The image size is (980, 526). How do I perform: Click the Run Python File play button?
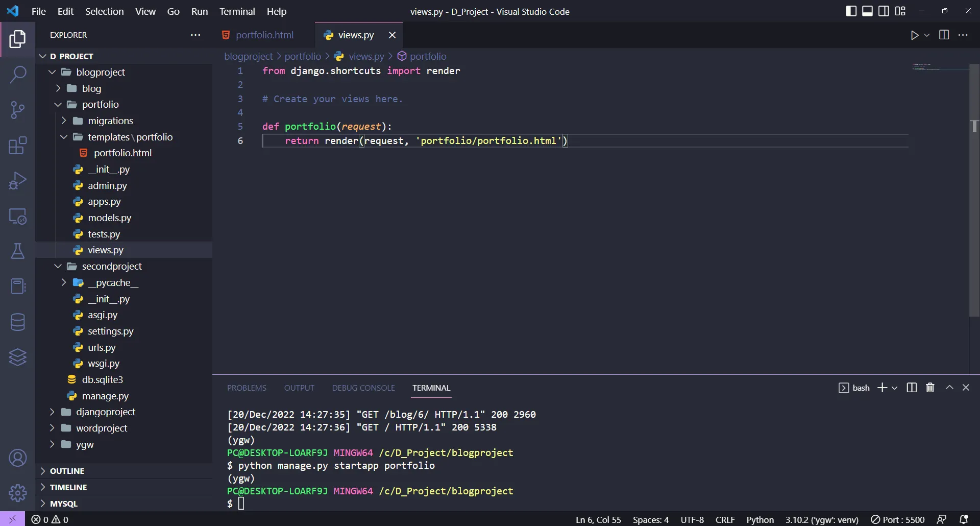pyautogui.click(x=914, y=35)
